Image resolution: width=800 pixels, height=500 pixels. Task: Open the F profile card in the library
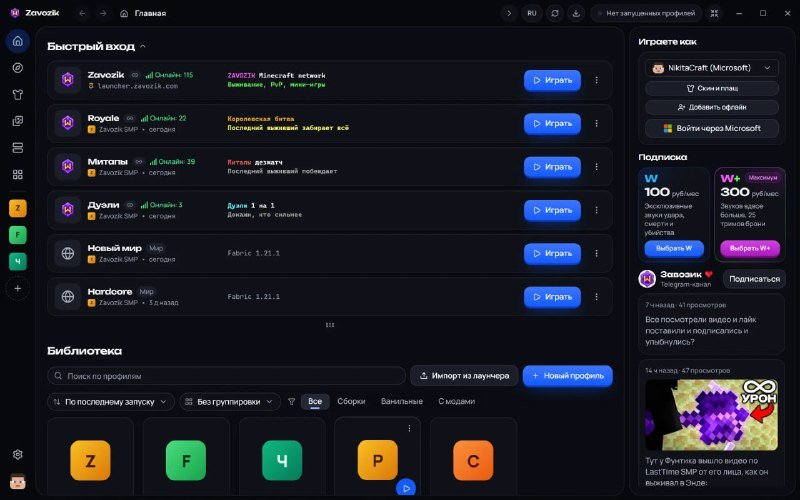[x=186, y=458]
